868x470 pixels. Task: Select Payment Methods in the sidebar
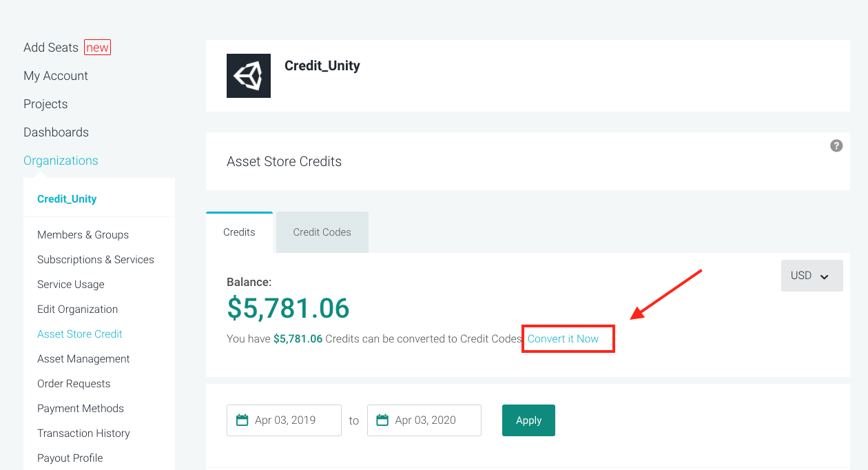tap(81, 409)
